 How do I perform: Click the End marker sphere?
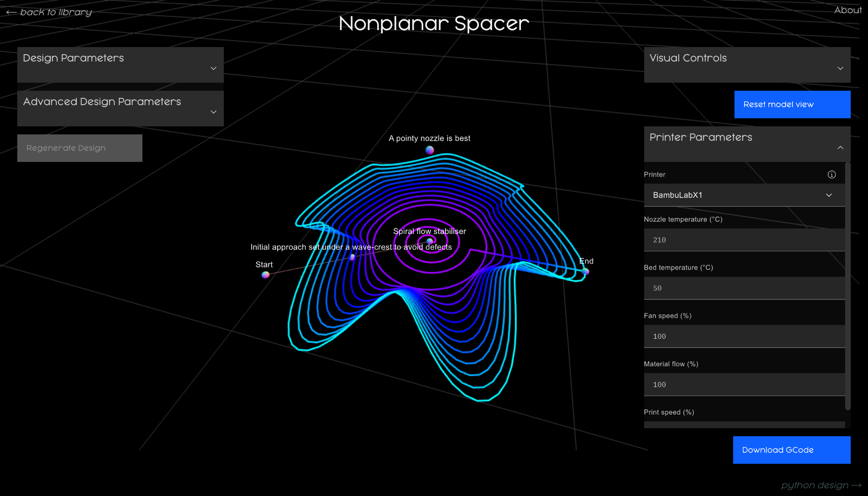[585, 271]
